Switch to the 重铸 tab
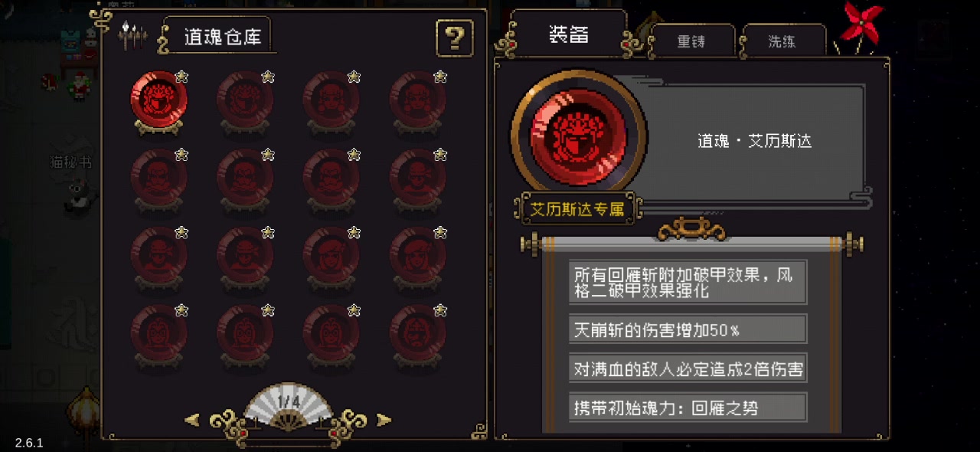The height and width of the screenshot is (452, 980). coord(691,42)
